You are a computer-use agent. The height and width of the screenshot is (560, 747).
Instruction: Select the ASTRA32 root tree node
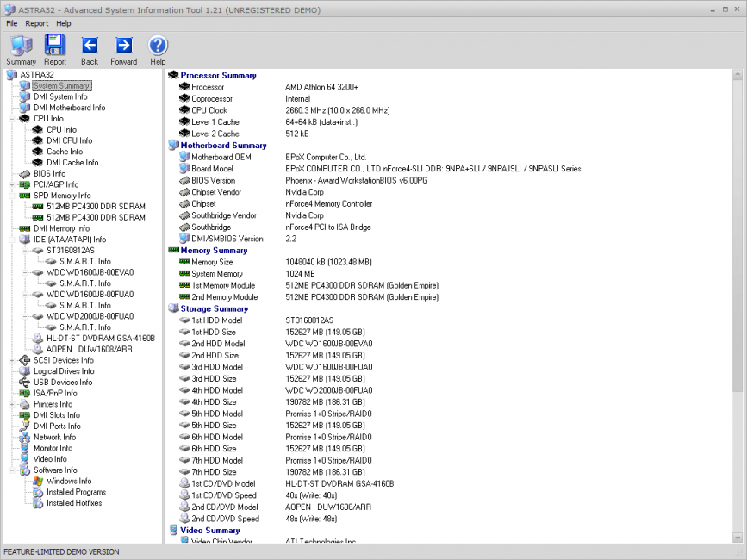[37, 75]
